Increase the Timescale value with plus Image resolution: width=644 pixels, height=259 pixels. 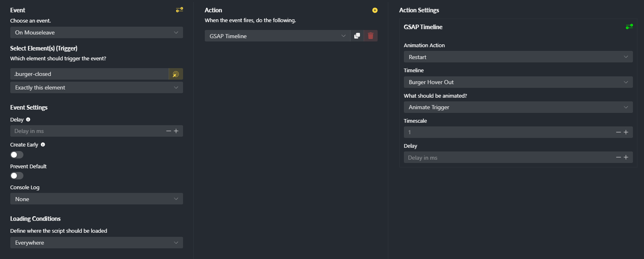click(626, 132)
